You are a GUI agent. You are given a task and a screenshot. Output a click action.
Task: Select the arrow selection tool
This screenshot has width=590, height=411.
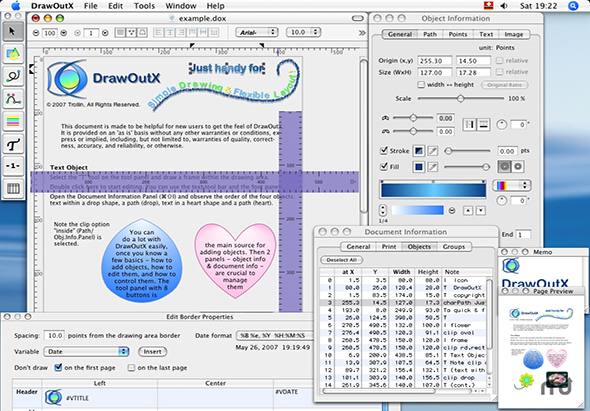[x=13, y=32]
